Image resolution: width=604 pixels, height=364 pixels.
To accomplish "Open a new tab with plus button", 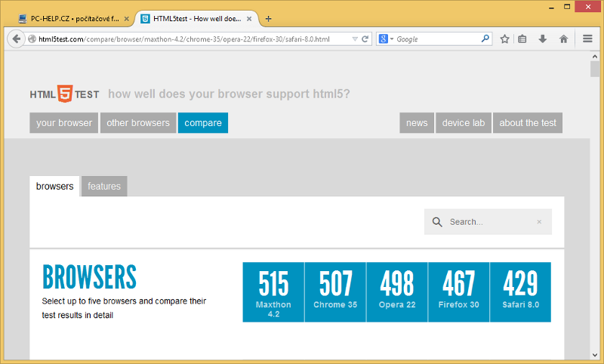I will tap(269, 18).
